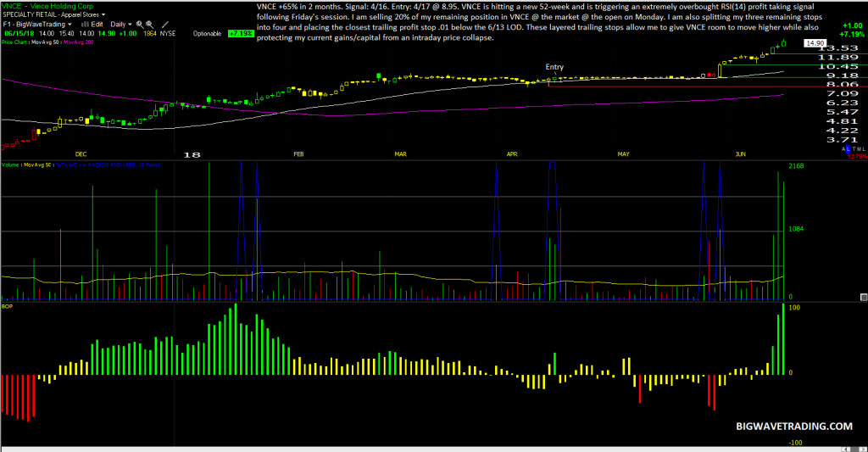868x452 pixels.
Task: Click the Volume pane indicator label
Action: 10,165
